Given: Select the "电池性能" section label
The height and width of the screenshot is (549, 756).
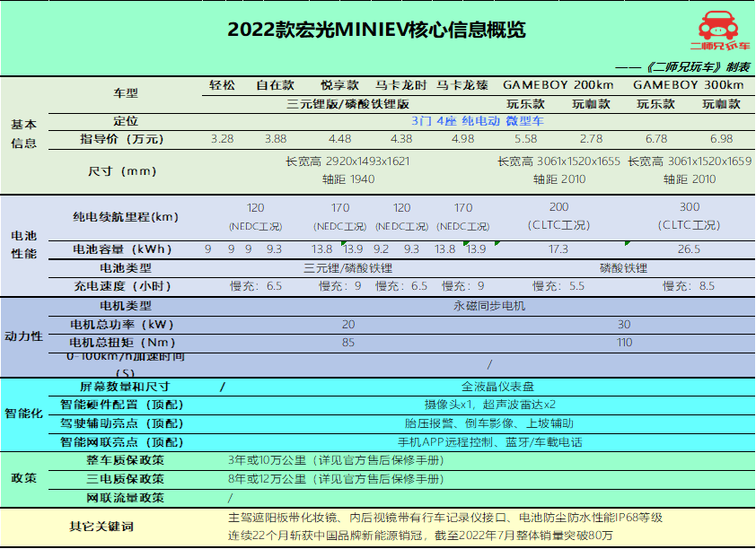Looking at the screenshot, I should coord(23,245).
